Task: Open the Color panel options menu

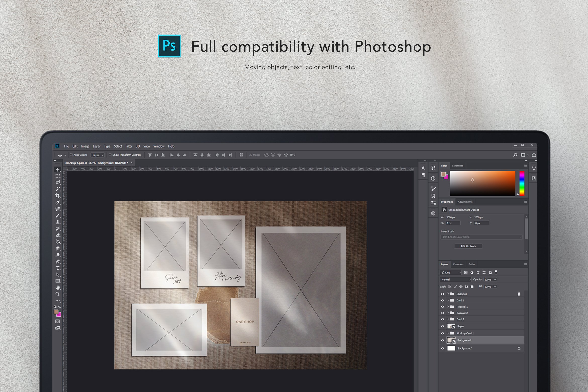Action: [x=525, y=166]
